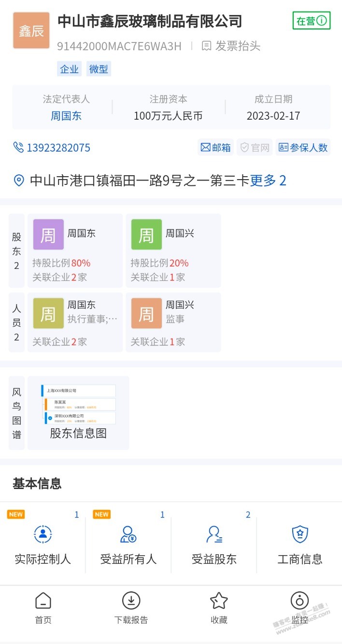Viewport: 342px width, 644px height.
Task: Expand 更多 2 addresses
Action: coord(268,181)
